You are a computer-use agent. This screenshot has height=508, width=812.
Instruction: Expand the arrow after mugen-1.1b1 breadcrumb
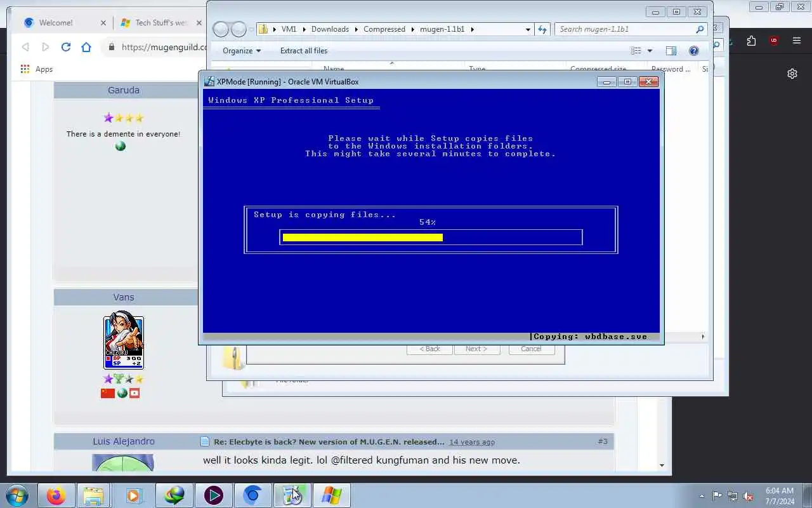pyautogui.click(x=472, y=29)
